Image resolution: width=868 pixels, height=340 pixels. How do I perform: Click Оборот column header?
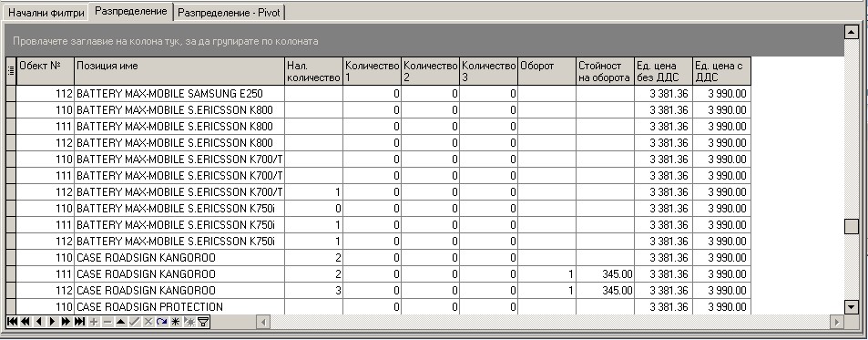pyautogui.click(x=546, y=71)
